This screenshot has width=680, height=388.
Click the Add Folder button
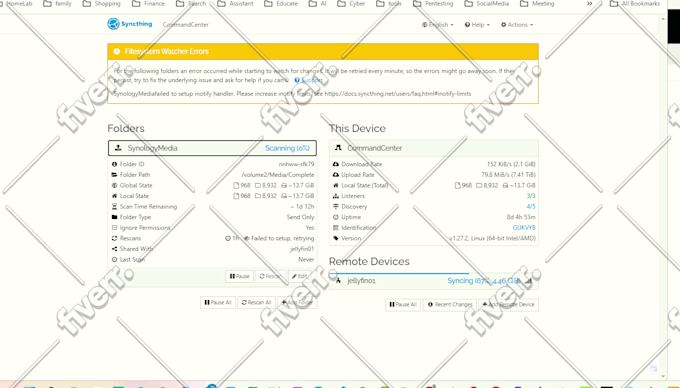pyautogui.click(x=297, y=303)
